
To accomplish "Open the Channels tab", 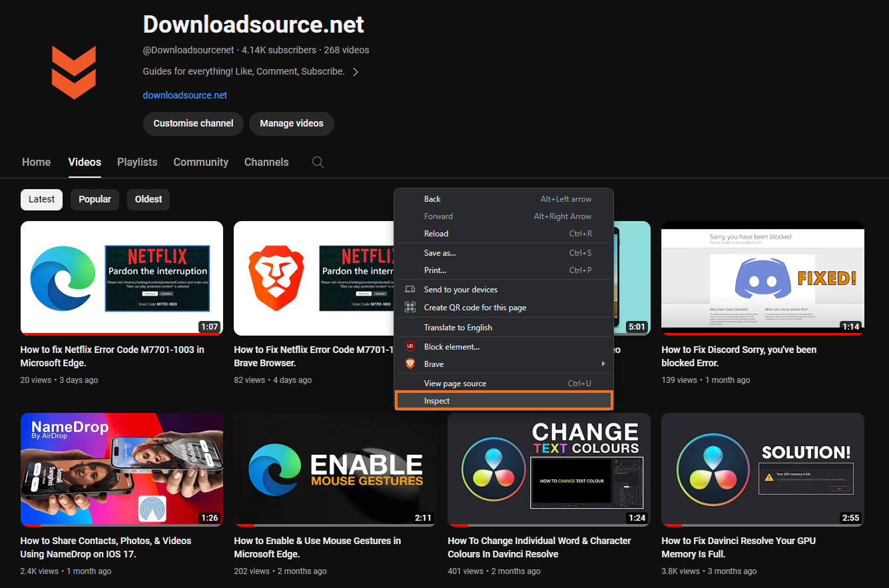I will 266,162.
